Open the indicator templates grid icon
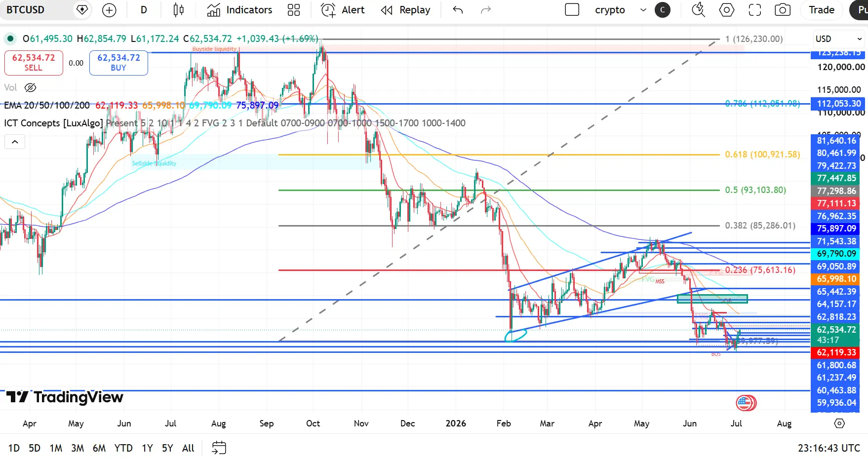868x461 pixels. [x=294, y=10]
